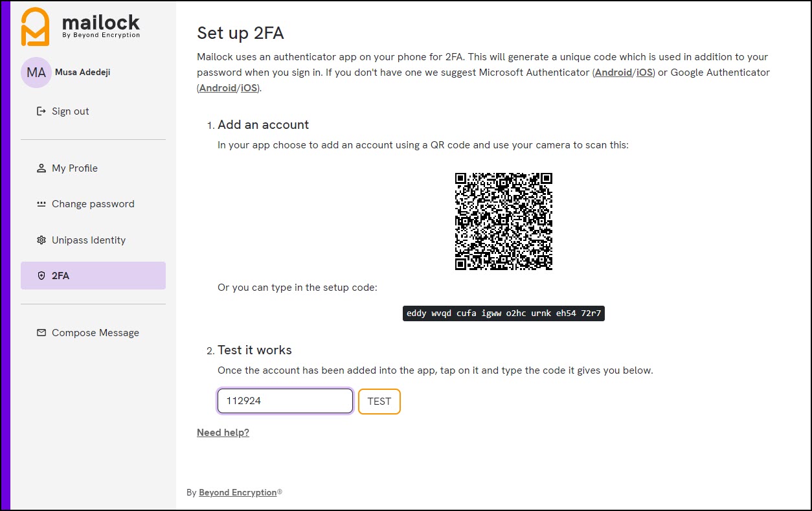Click the TEST button
The image size is (812, 511).
point(379,401)
